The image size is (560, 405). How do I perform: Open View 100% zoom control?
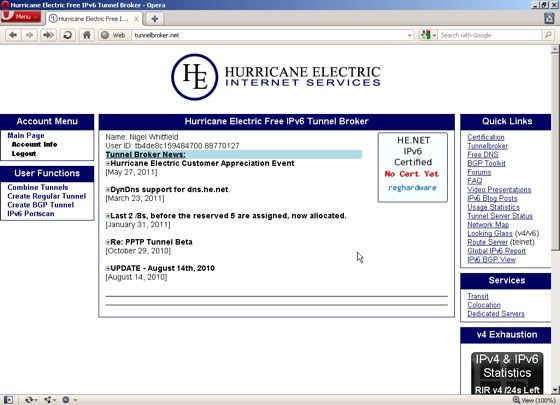click(x=534, y=400)
